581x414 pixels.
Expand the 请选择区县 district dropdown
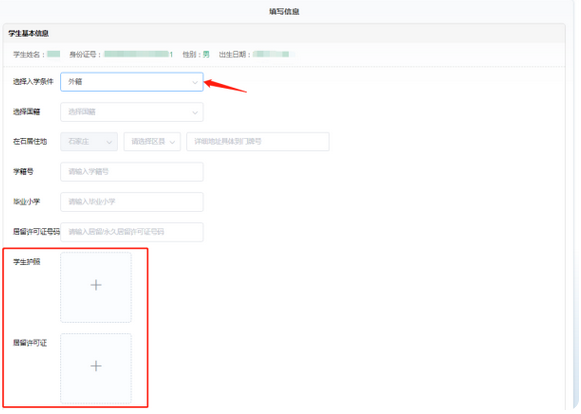[x=152, y=142]
